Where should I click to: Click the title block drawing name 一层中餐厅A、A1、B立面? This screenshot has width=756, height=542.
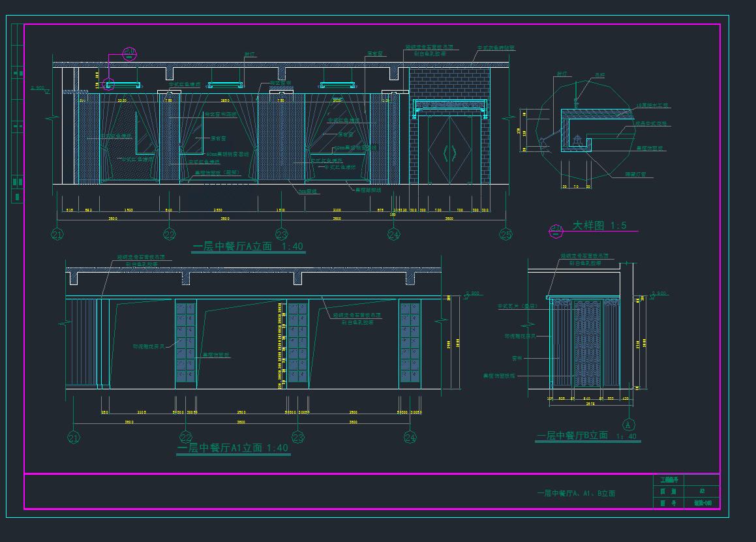coord(575,494)
